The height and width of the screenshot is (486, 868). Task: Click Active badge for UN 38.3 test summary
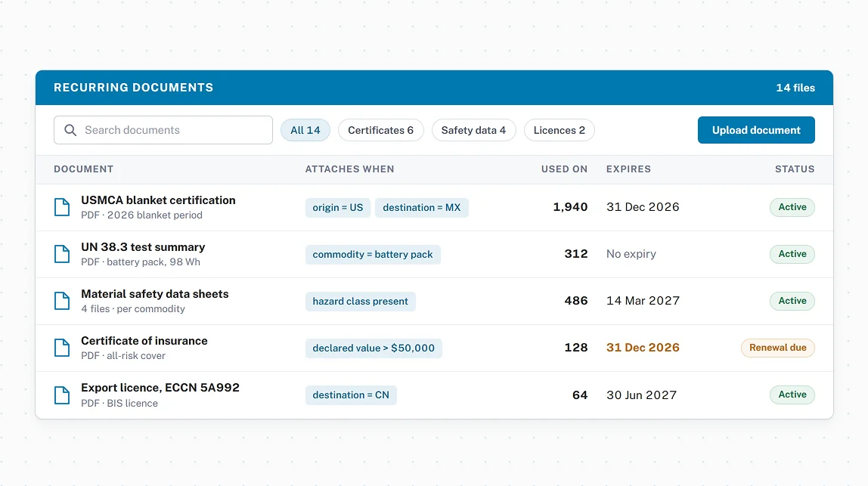click(792, 254)
